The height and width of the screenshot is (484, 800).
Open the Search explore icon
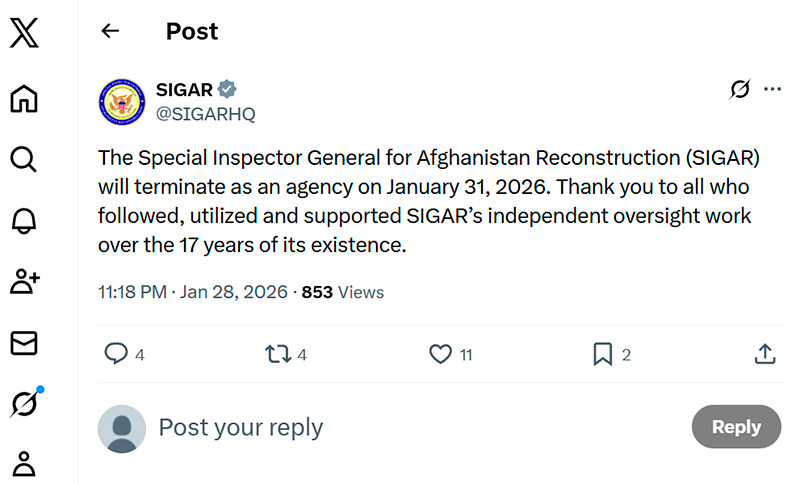(x=24, y=159)
